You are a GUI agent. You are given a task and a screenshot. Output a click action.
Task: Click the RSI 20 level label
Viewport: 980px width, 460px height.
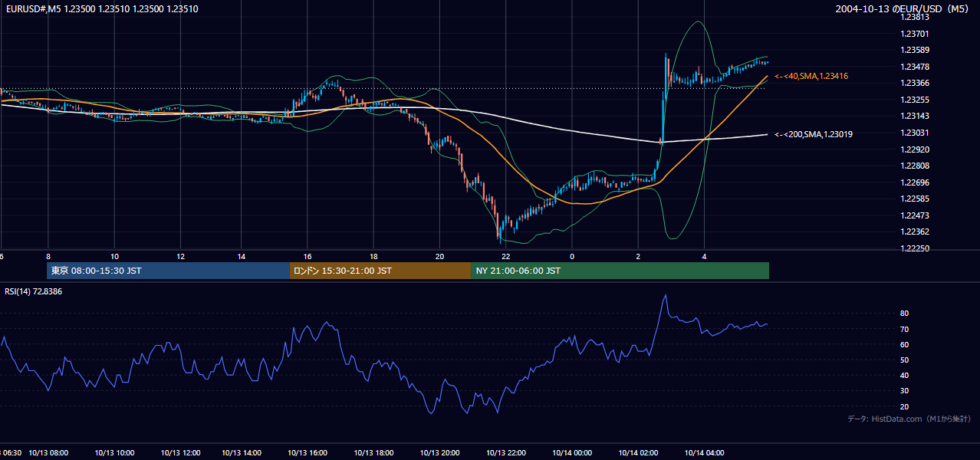(x=904, y=406)
